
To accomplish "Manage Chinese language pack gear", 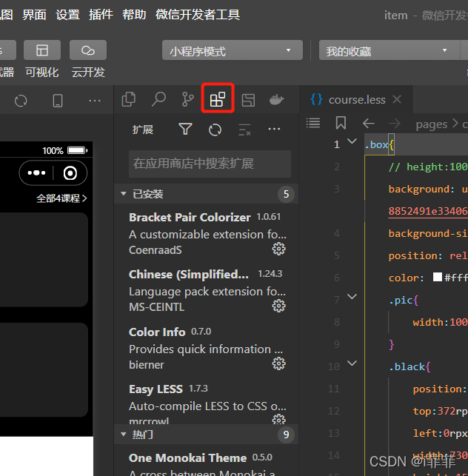I will (278, 306).
